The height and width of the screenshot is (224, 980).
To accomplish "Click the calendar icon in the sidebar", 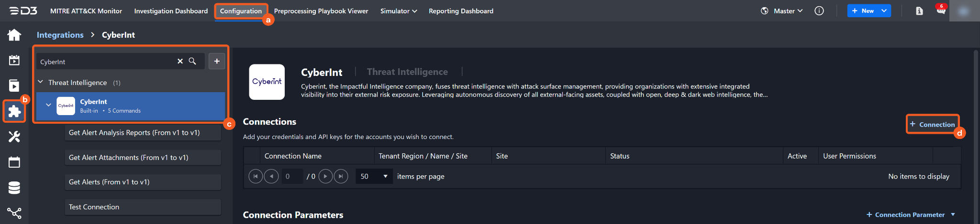I will pos(14,162).
